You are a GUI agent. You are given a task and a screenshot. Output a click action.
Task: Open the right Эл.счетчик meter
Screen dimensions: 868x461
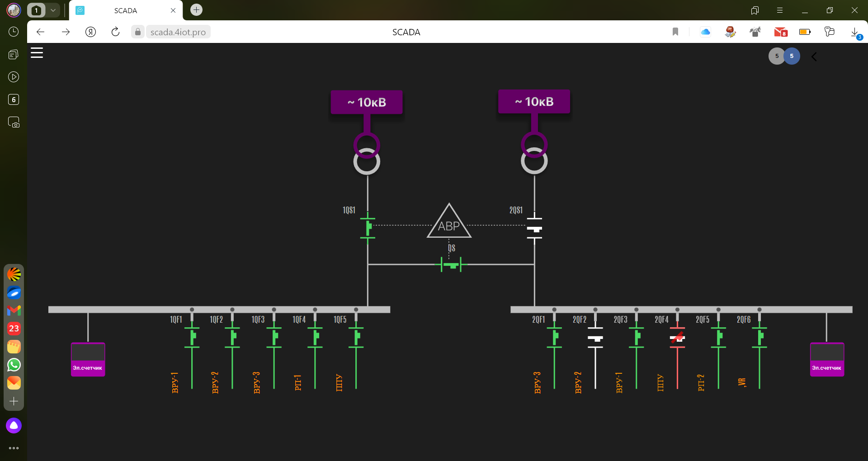[827, 359]
